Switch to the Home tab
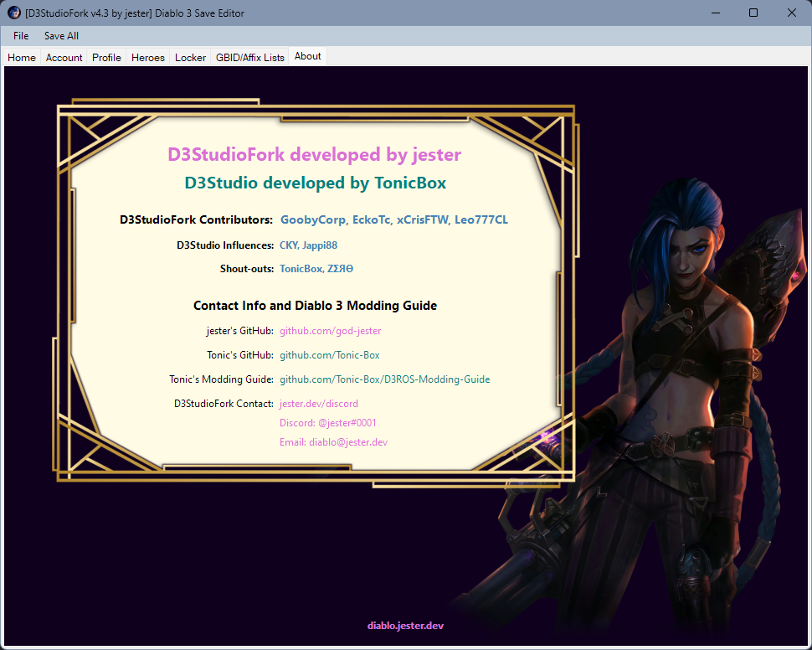 (22, 58)
